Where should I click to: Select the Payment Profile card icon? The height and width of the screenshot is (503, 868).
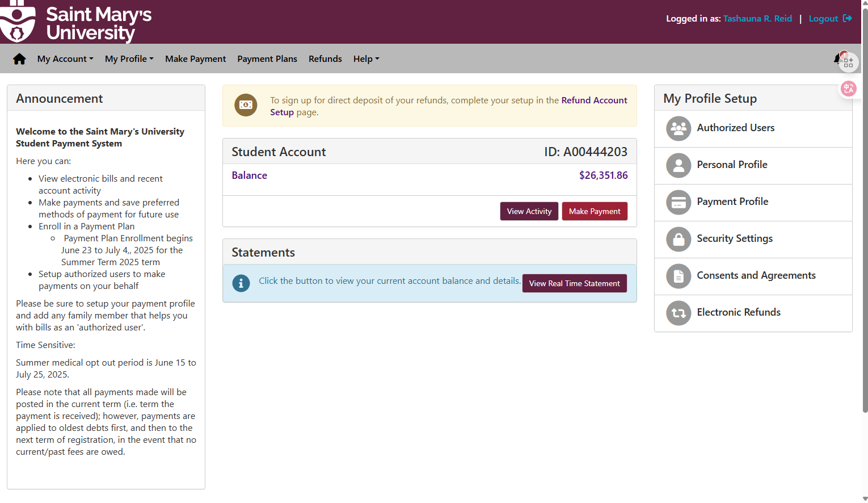pos(679,202)
